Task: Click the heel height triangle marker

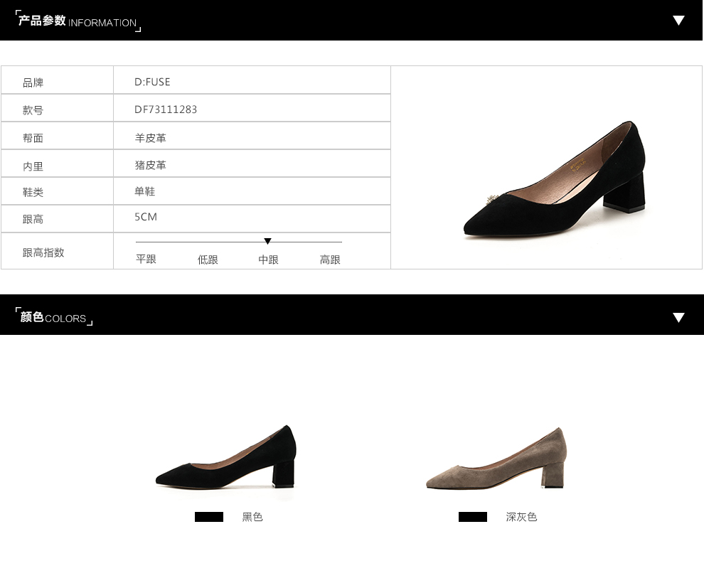Action: pyautogui.click(x=267, y=242)
